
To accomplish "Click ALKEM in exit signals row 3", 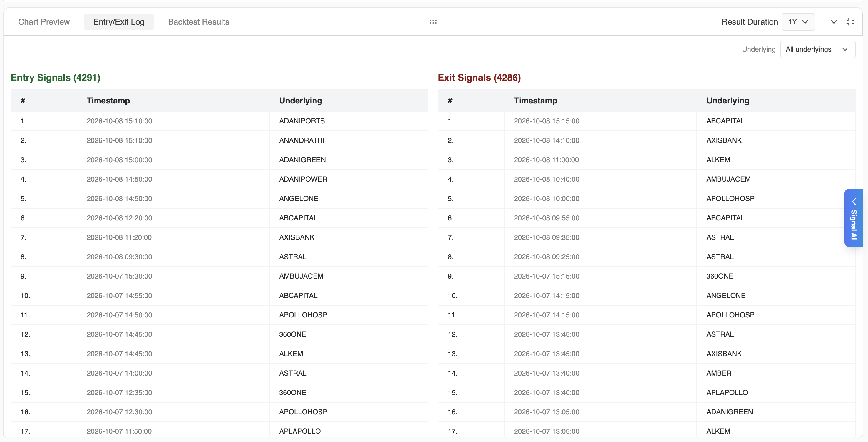I will pyautogui.click(x=718, y=160).
